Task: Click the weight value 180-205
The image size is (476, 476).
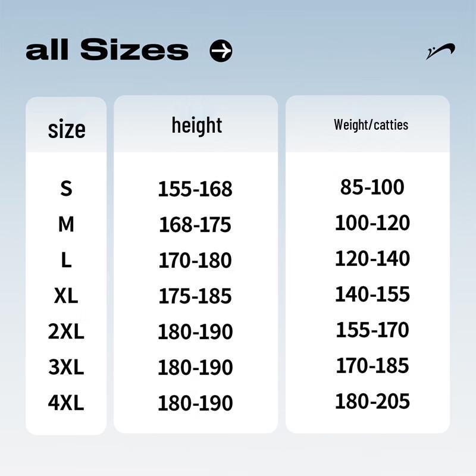Action: tap(372, 401)
